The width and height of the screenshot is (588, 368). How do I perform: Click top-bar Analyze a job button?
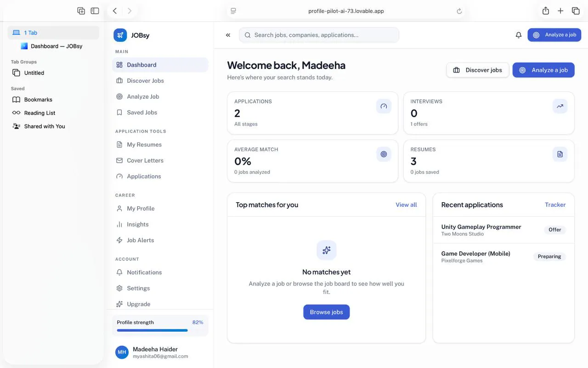pos(554,35)
